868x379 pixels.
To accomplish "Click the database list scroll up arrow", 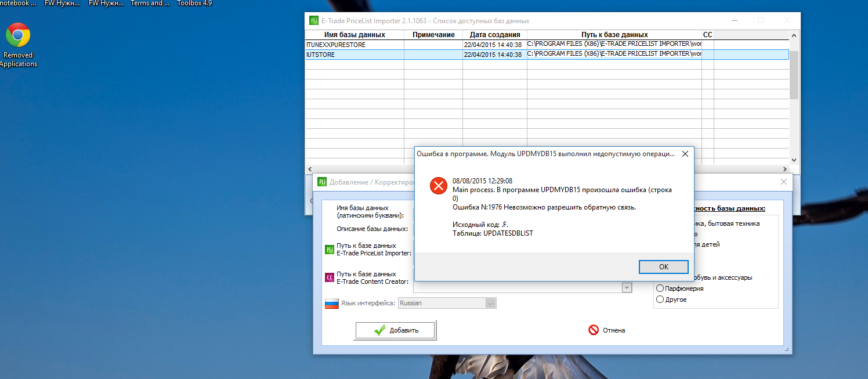I will (794, 35).
